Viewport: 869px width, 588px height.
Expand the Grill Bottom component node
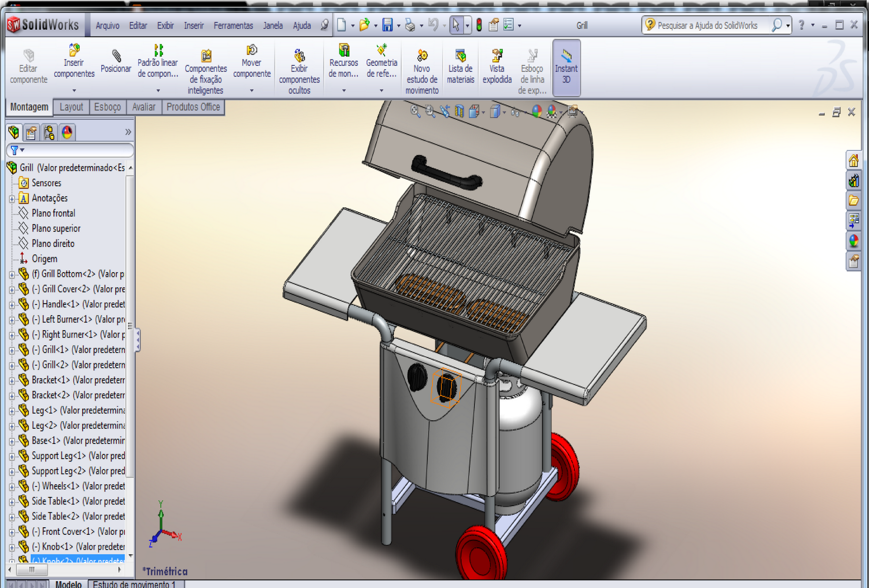pos(12,274)
